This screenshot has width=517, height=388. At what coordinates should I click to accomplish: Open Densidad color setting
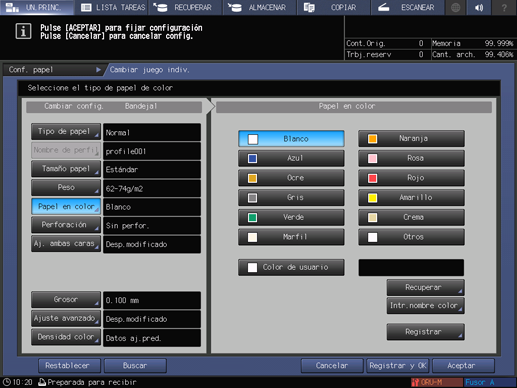(x=66, y=337)
